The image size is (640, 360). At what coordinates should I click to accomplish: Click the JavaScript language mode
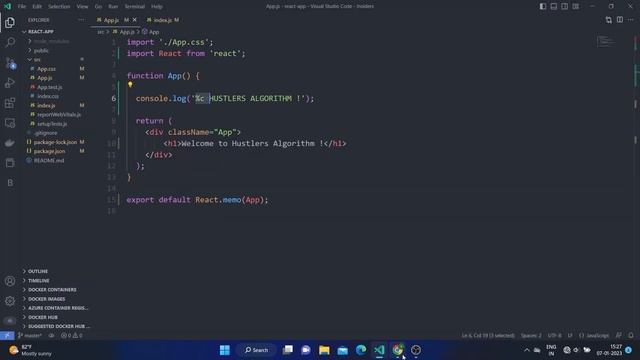point(594,336)
